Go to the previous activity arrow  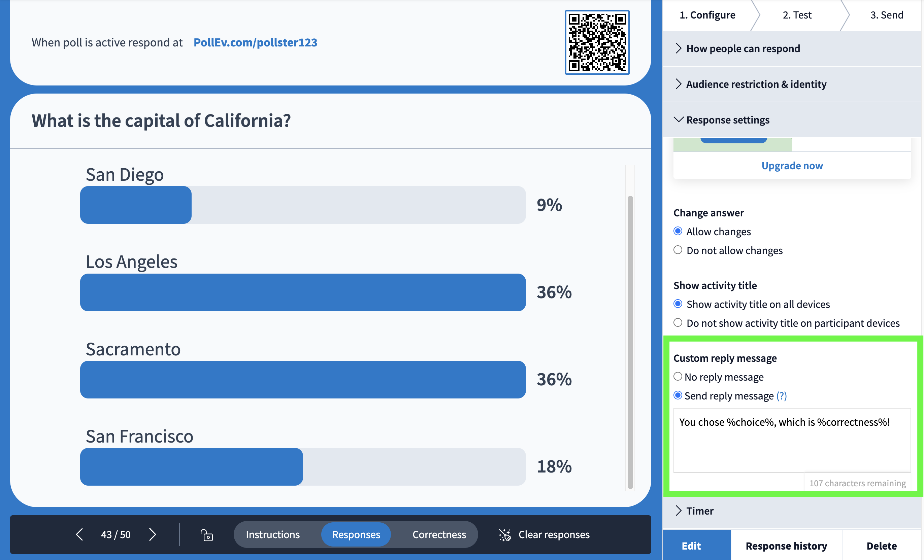79,534
